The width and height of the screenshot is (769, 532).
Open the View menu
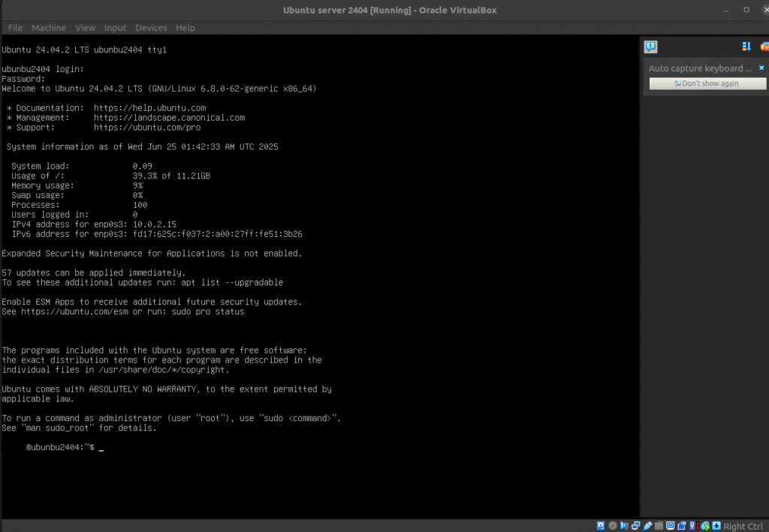[85, 28]
